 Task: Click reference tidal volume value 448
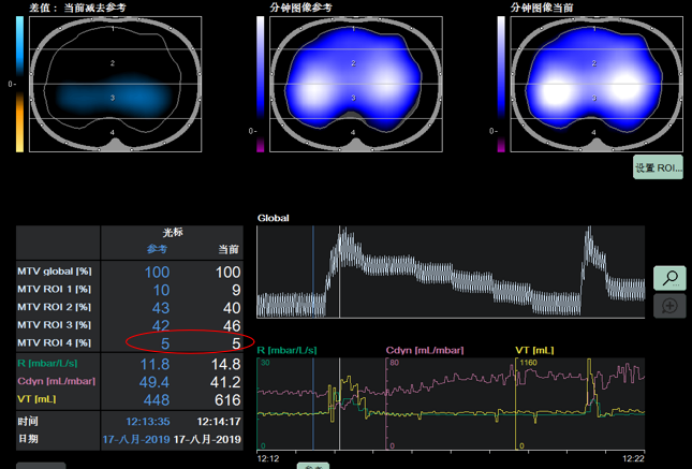coord(157,400)
